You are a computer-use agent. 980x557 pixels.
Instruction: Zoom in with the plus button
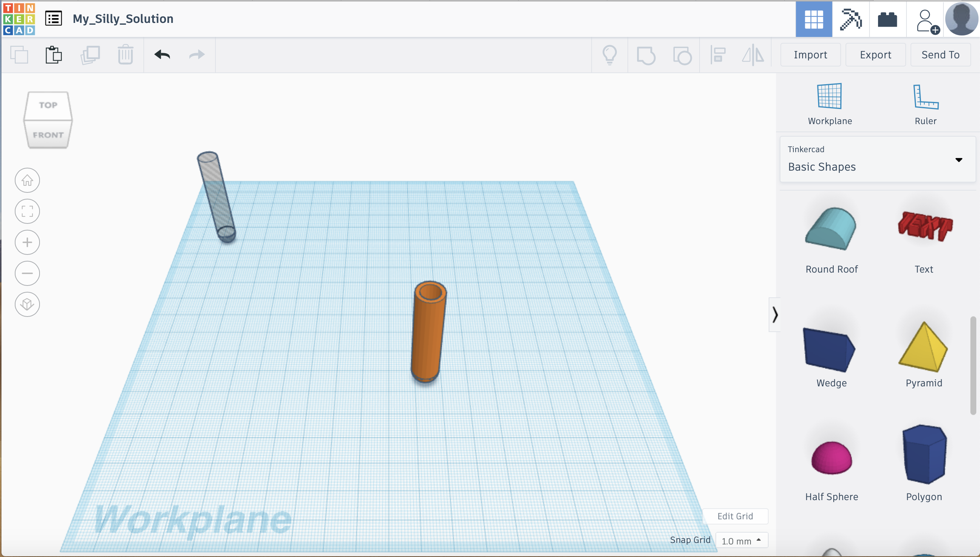[27, 242]
